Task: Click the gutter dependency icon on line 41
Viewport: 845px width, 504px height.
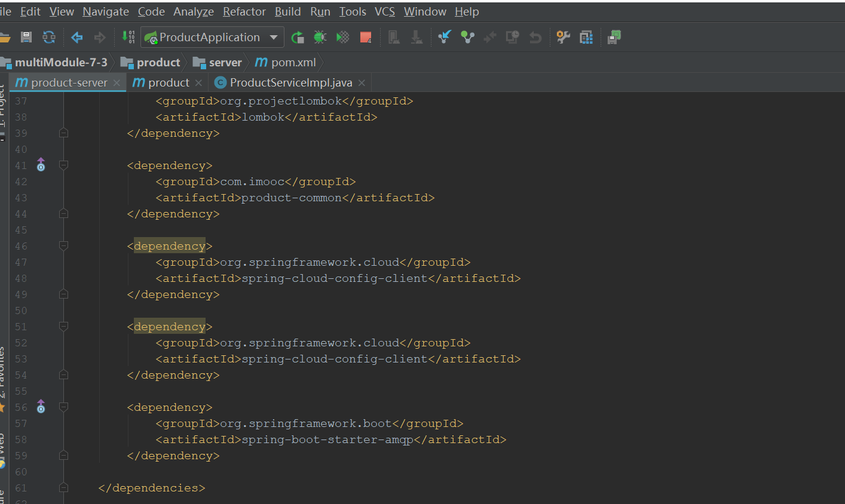Action: pyautogui.click(x=41, y=165)
